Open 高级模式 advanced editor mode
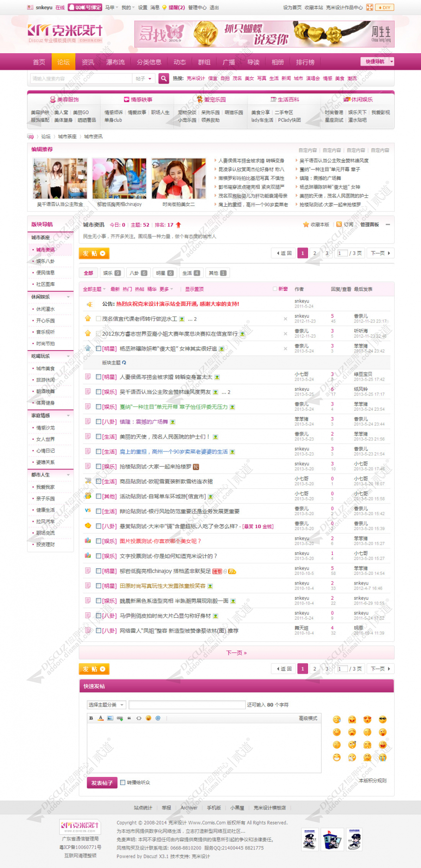Viewport: 421px width, 868px height. pos(308,718)
